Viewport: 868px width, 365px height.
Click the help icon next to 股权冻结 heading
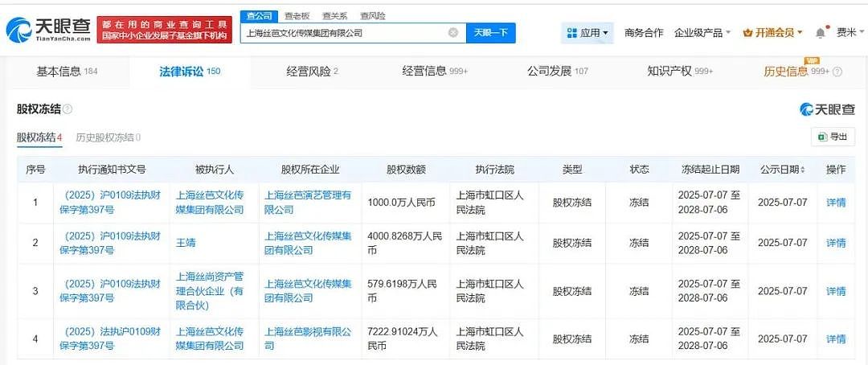[68, 109]
